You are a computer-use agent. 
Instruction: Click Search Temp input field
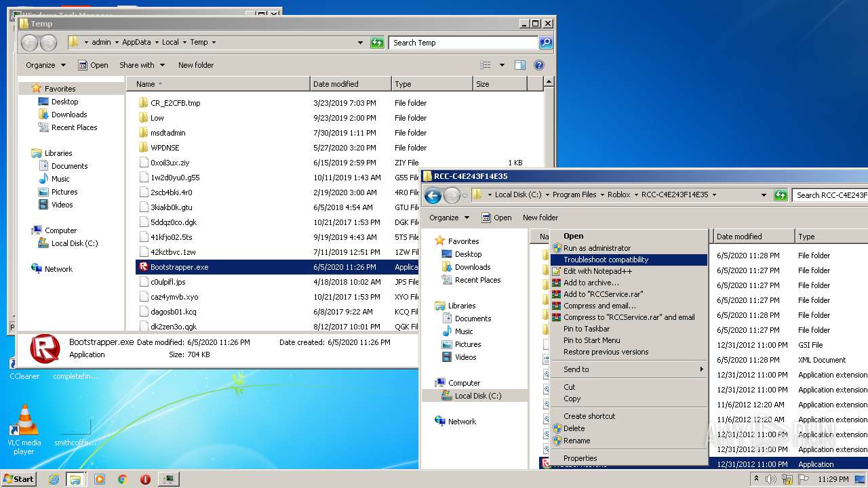pos(464,43)
